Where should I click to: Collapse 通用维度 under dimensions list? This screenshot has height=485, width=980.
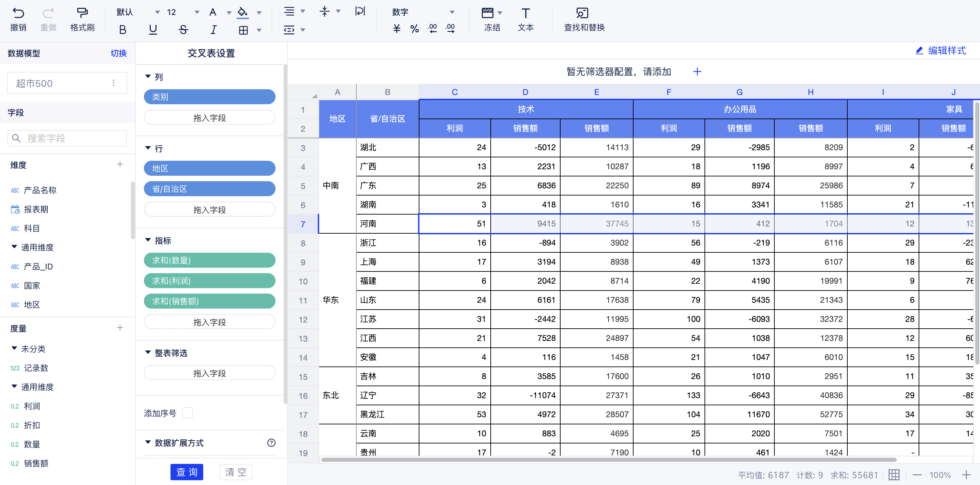(14, 247)
